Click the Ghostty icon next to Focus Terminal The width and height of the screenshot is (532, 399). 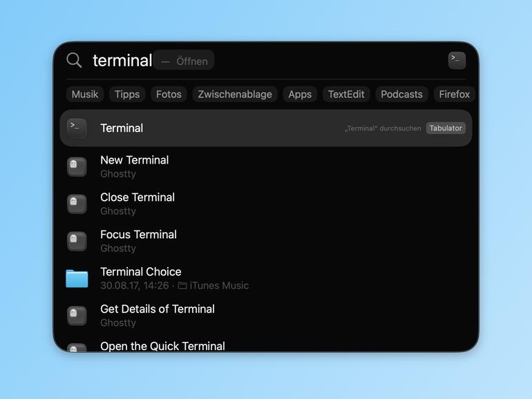coord(77,241)
